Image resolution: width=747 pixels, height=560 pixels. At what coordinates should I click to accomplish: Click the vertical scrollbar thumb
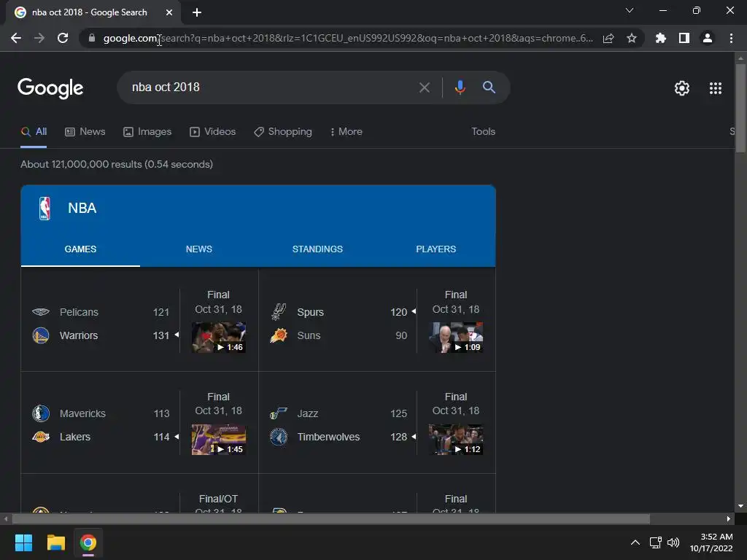[740, 108]
